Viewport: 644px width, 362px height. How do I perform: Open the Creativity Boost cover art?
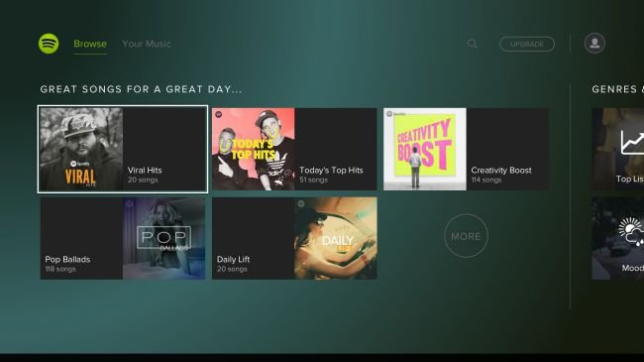[425, 150]
